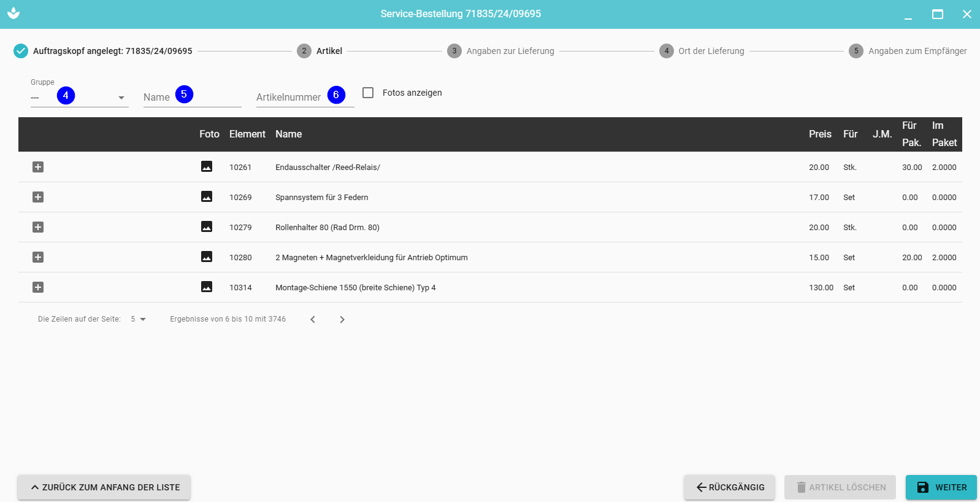This screenshot has width=980, height=502.
Task: Jump to step 4 Ort der Lieferung
Action: pyautogui.click(x=702, y=51)
